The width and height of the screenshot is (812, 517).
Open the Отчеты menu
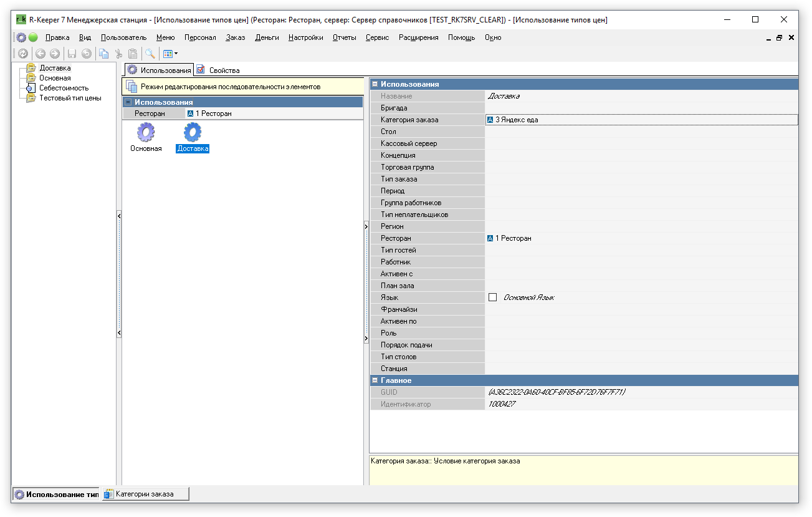(x=344, y=37)
